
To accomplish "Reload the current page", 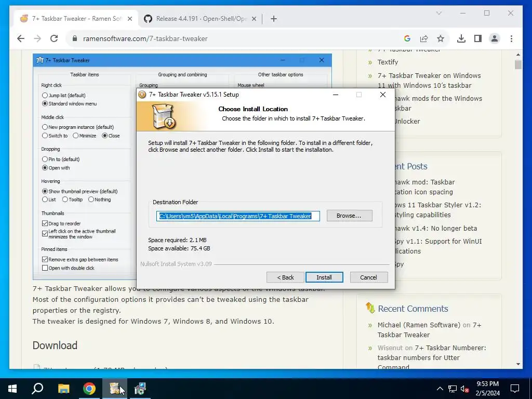I will tap(54, 38).
